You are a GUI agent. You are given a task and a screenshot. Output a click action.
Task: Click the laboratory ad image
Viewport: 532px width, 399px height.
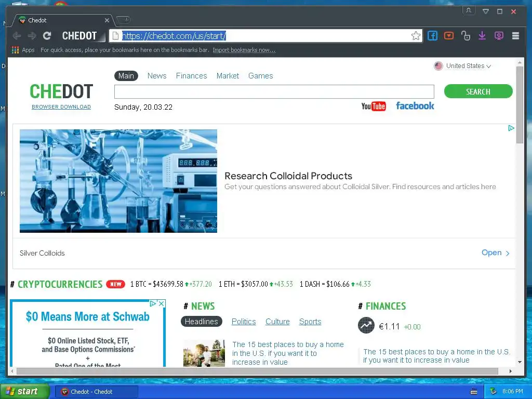coord(118,181)
